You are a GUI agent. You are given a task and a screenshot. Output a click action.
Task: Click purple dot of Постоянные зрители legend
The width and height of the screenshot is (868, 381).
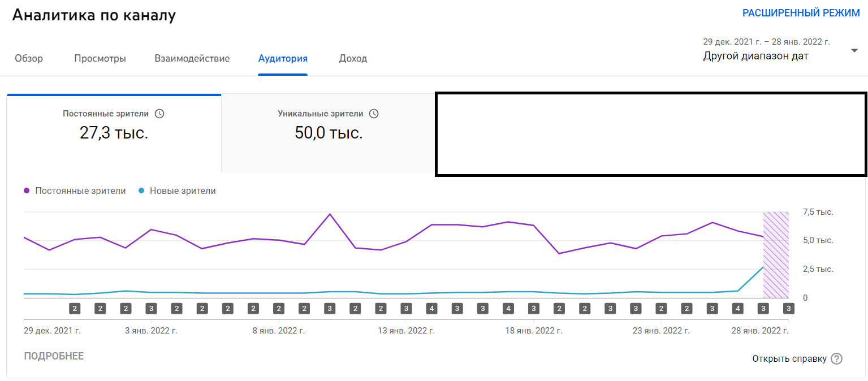(27, 191)
